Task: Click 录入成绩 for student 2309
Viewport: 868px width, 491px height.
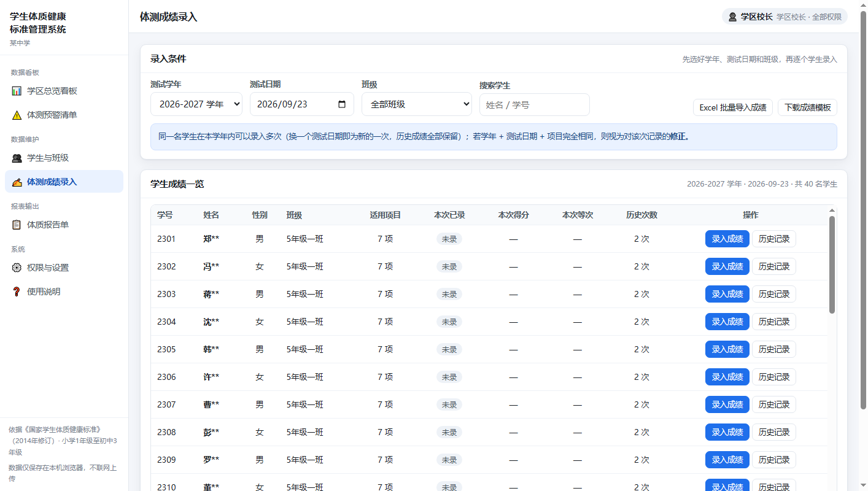Action: point(727,460)
